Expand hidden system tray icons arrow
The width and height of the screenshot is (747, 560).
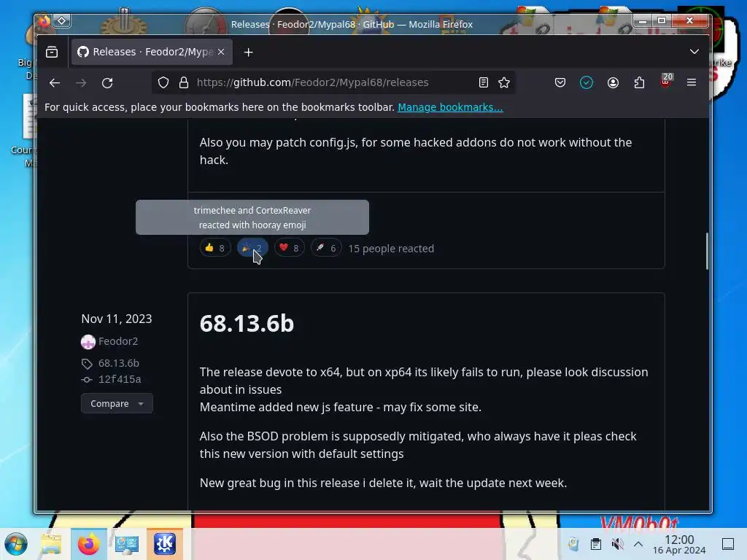[638, 544]
